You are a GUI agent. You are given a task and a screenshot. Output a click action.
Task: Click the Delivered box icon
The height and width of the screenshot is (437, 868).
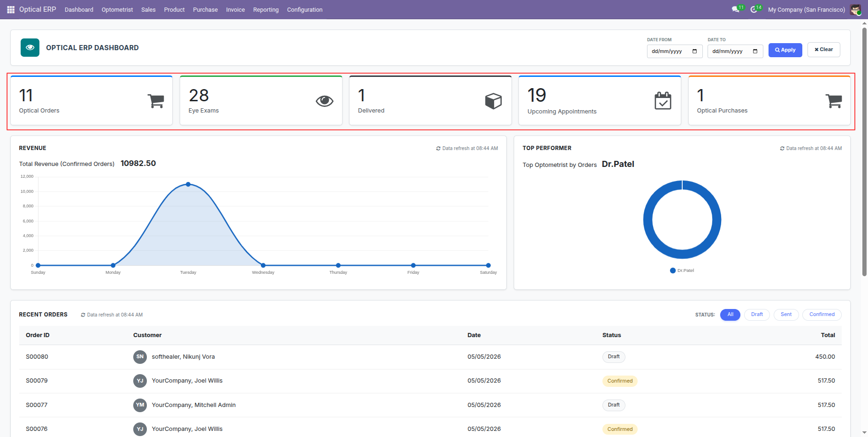(494, 101)
